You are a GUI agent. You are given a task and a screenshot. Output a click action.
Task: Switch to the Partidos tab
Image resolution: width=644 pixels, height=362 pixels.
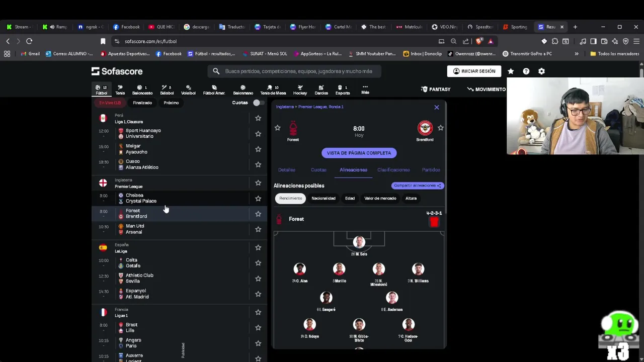coord(431,170)
